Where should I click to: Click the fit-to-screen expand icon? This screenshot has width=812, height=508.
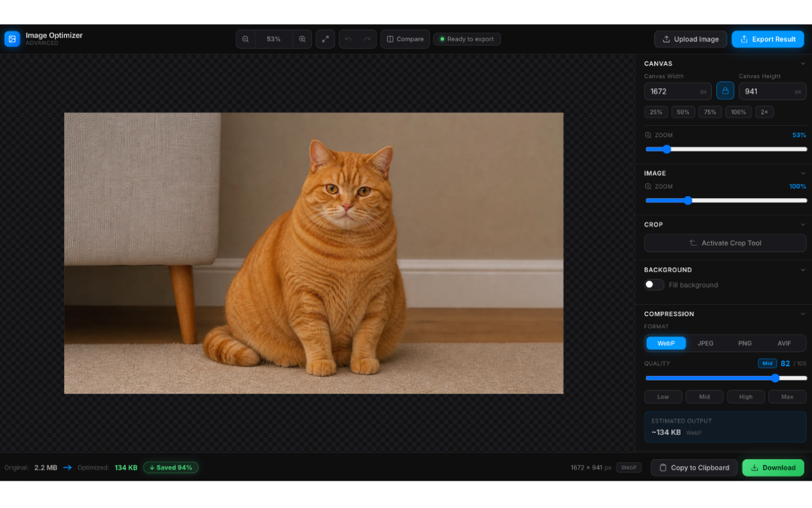(x=325, y=39)
